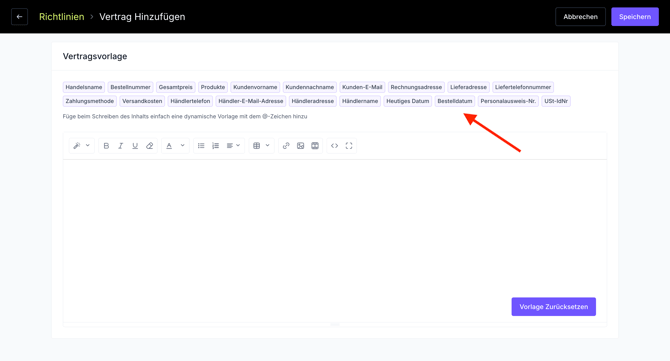Insert the Rechnungsadresse tag
This screenshot has height=361, width=670.
click(416, 87)
